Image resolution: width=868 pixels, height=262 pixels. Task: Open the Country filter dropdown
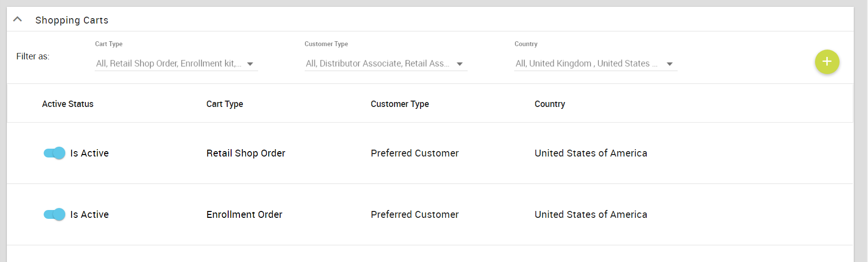(x=596, y=64)
